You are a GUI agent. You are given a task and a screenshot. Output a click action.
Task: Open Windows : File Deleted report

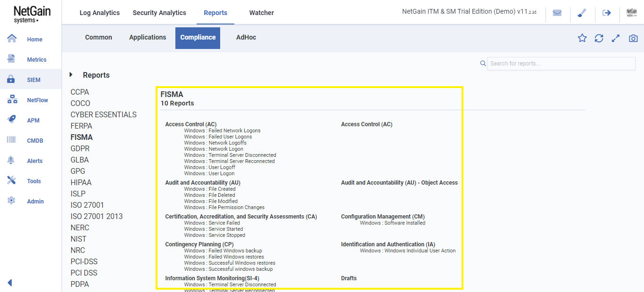pos(210,195)
